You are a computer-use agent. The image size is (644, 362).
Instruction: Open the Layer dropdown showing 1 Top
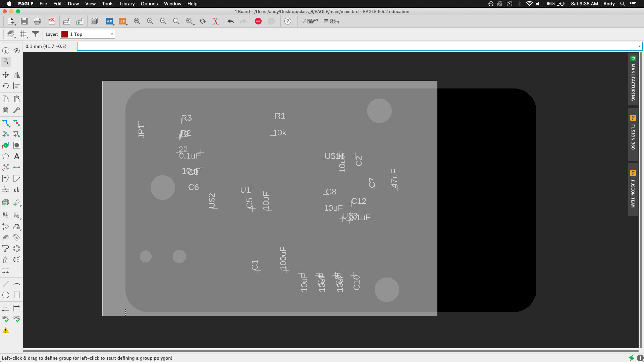[88, 34]
